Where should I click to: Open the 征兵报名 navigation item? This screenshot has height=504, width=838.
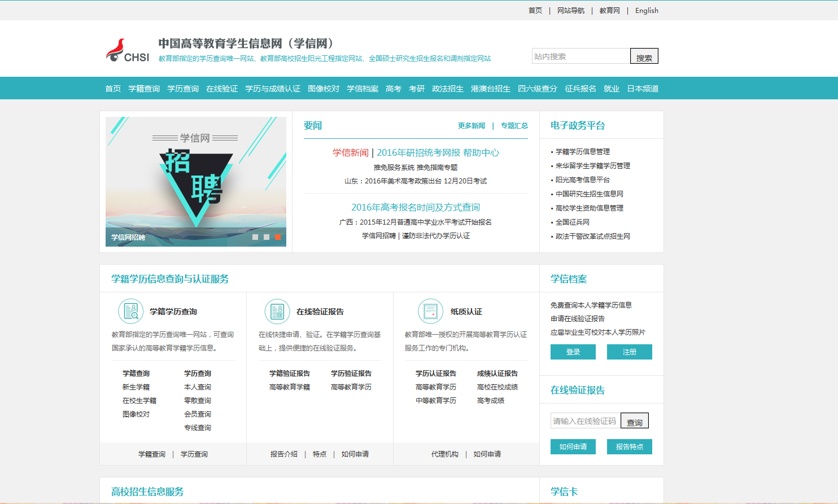581,89
